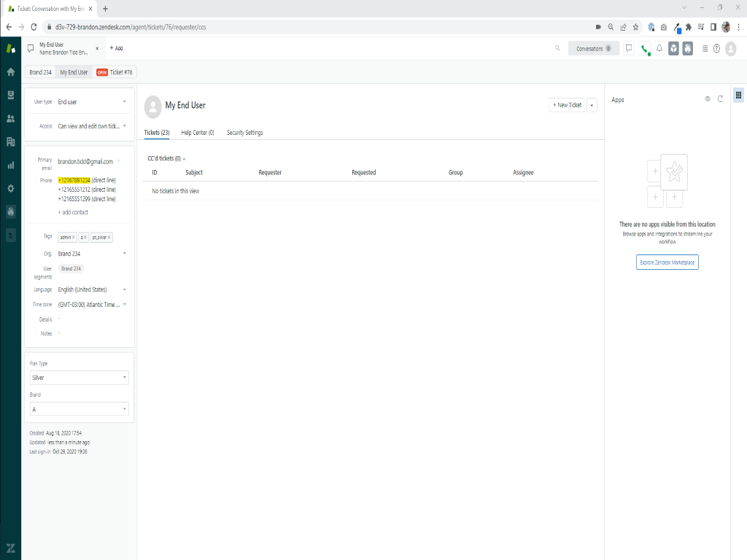Viewport: 747px width, 560px height.
Task: Open the Customers icon in the sidebar
Action: tap(10, 119)
